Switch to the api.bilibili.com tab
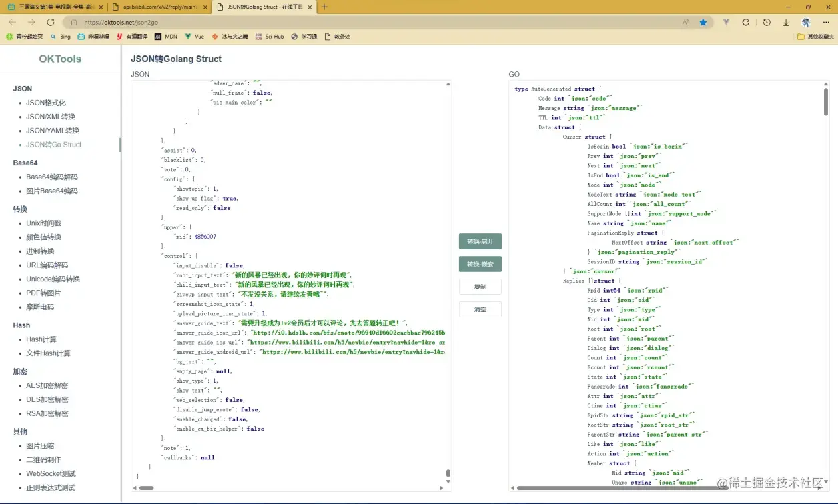This screenshot has height=504, width=838. tap(159, 7)
